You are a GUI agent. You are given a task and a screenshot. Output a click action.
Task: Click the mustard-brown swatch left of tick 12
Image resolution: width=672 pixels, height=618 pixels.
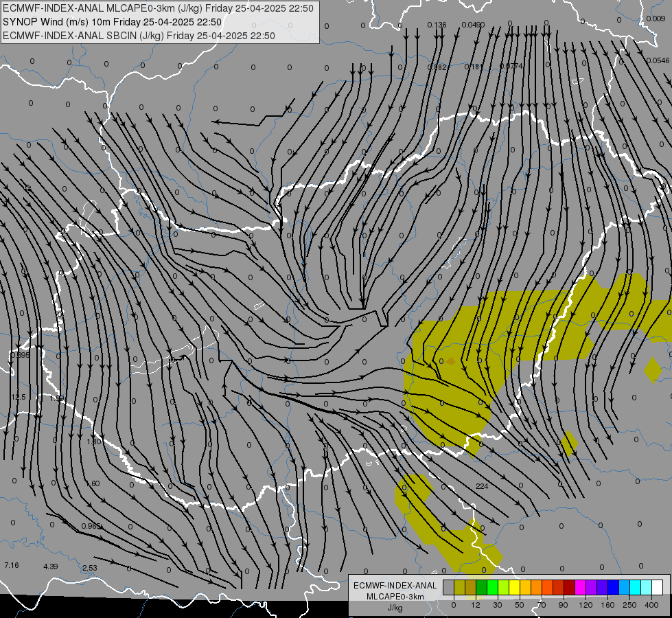(471, 587)
